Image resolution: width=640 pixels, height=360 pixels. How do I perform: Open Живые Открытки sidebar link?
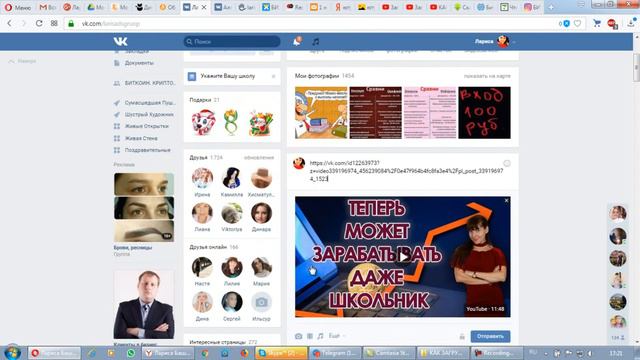(x=147, y=126)
